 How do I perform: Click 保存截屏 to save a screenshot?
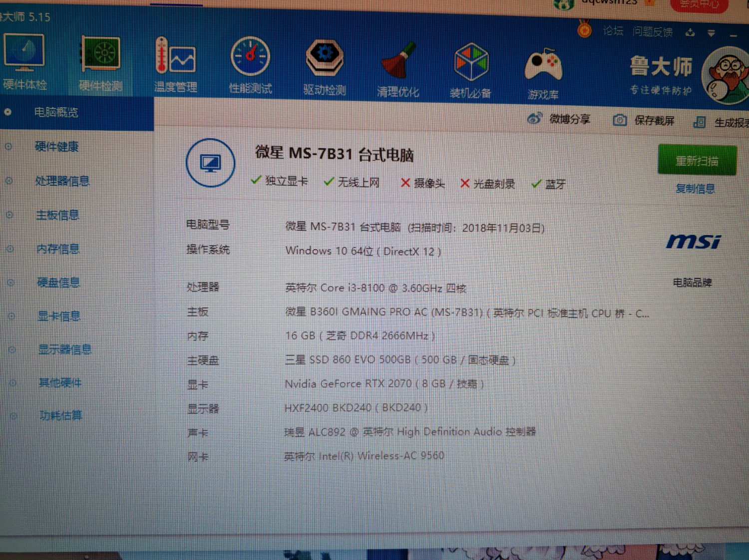pos(644,120)
